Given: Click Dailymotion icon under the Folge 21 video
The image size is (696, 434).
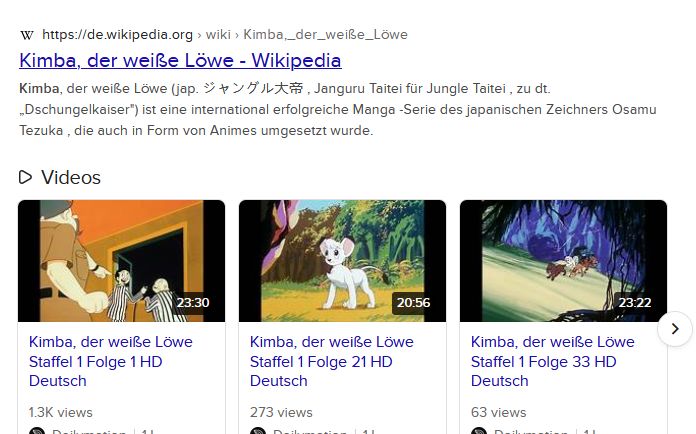Looking at the screenshot, I should pos(258,431).
